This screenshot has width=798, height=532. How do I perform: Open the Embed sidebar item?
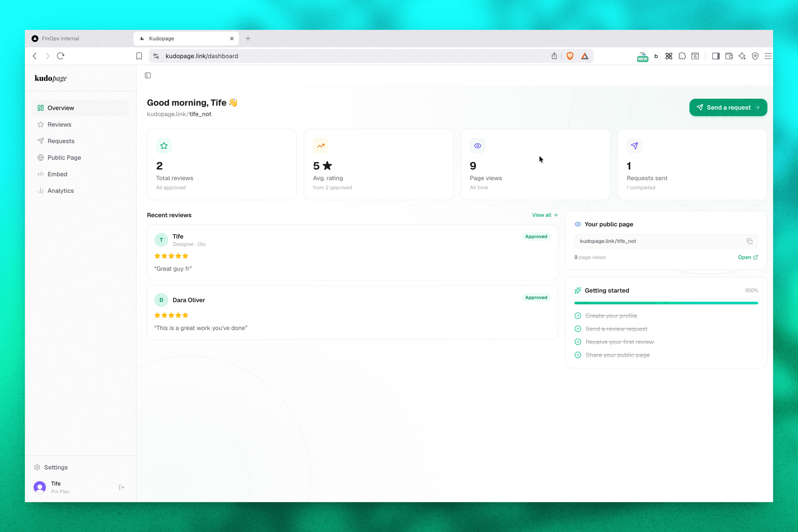pos(80,174)
